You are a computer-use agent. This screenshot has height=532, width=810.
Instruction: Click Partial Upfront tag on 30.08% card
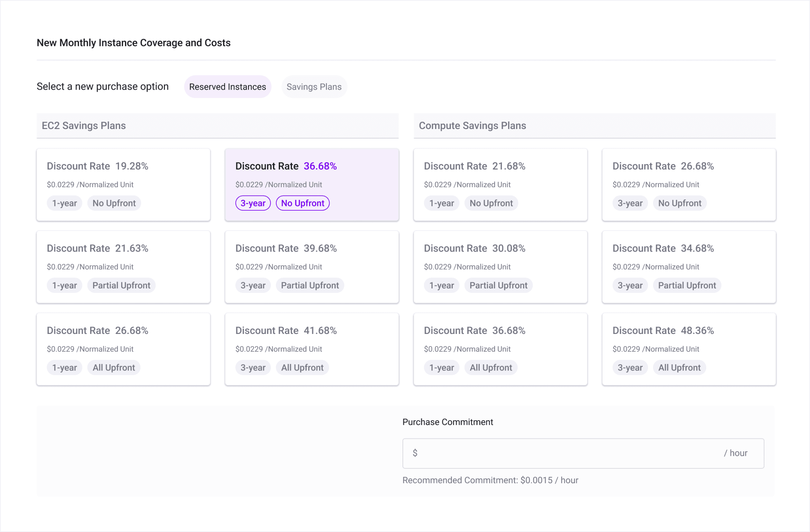coord(498,286)
